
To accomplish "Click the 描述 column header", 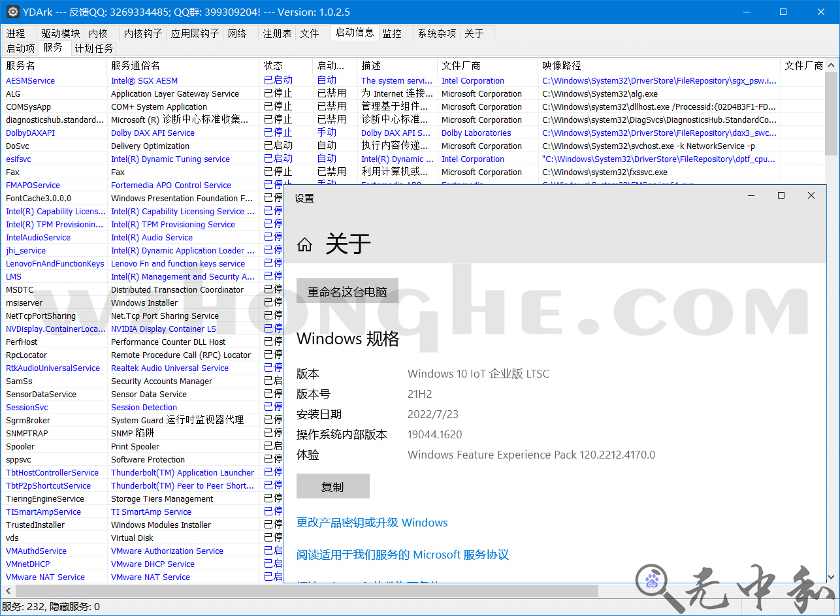I will tap(398, 65).
